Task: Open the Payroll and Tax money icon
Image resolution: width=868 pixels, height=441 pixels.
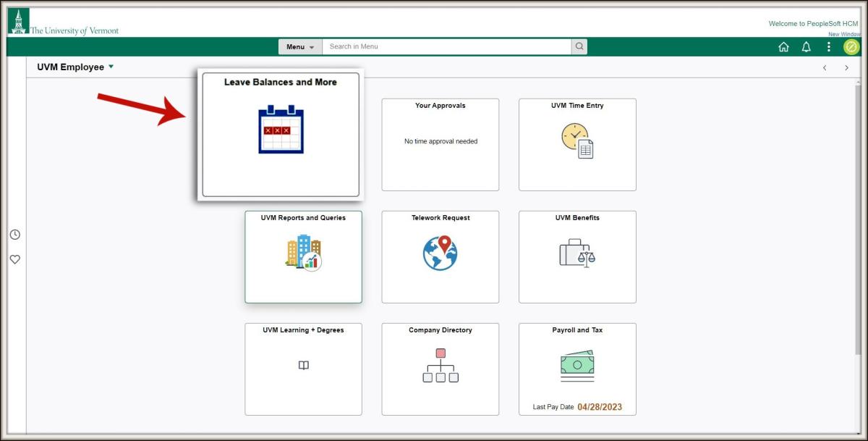Action: [x=576, y=366]
